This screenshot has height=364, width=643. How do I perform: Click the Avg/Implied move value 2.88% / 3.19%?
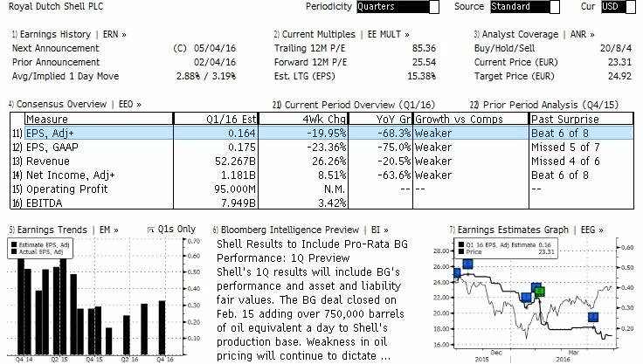206,76
